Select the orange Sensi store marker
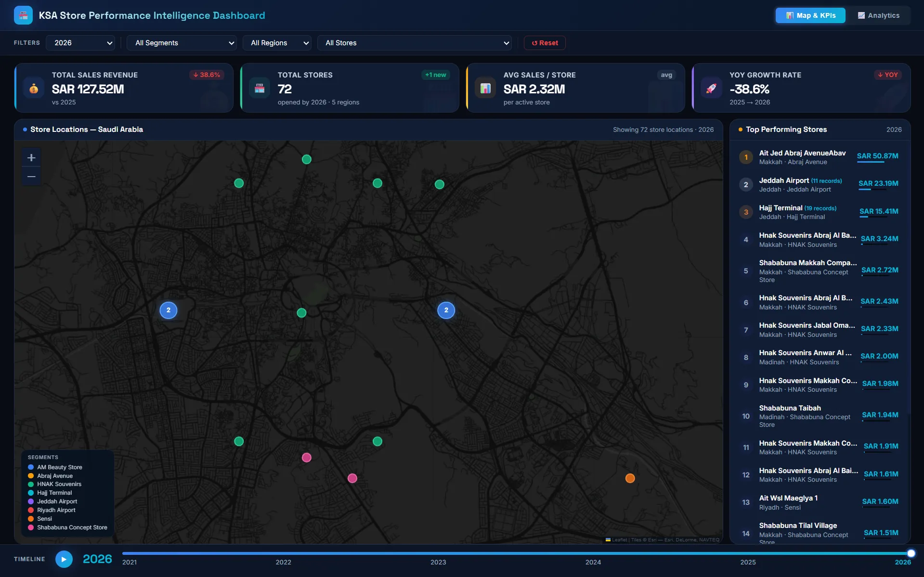924x577 pixels. [630, 478]
